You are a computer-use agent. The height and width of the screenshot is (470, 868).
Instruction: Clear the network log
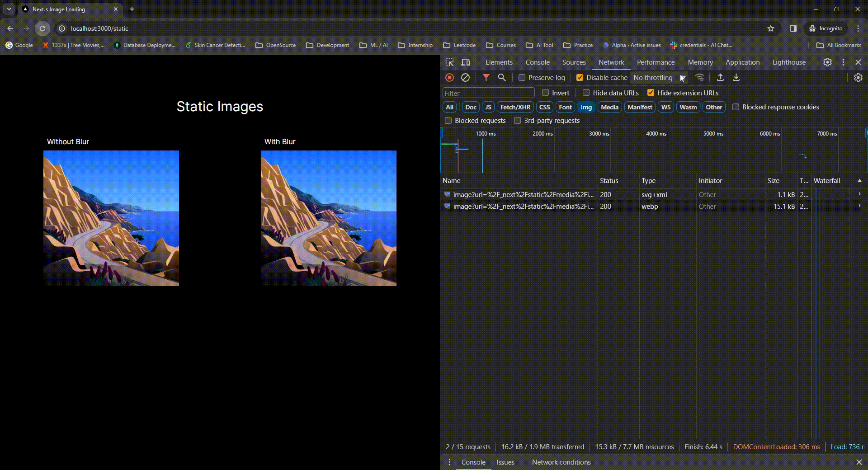465,78
